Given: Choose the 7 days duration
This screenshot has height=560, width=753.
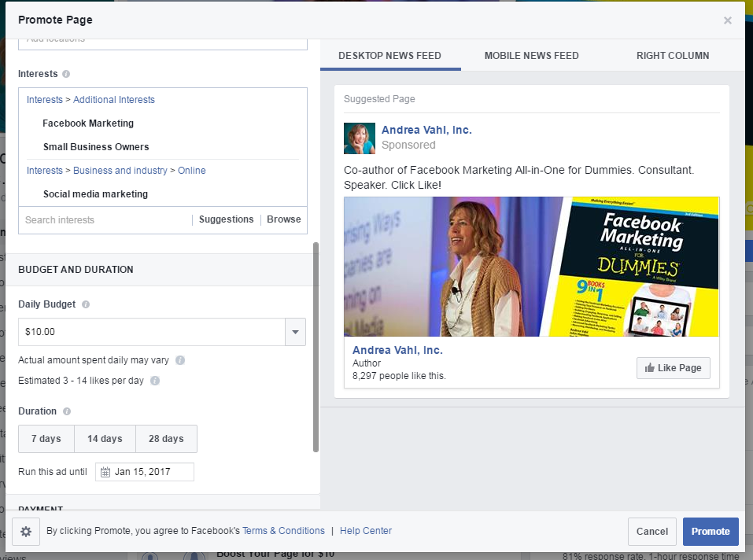Looking at the screenshot, I should [46, 439].
